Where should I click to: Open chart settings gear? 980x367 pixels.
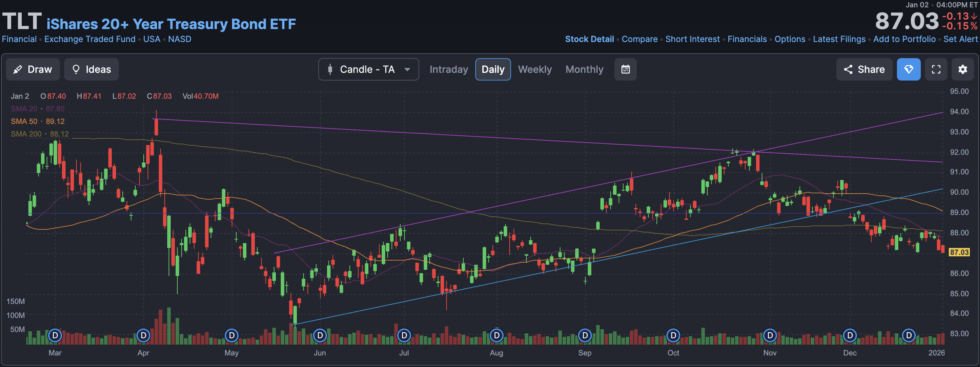coord(962,69)
